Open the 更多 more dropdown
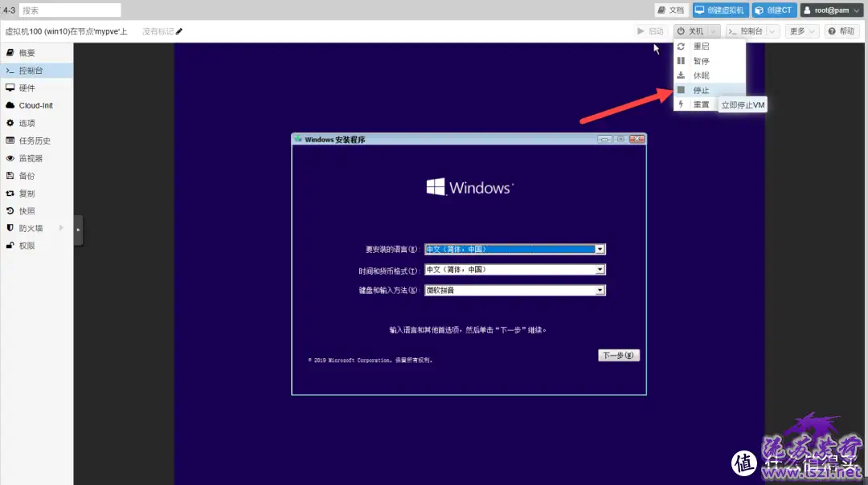The width and height of the screenshot is (868, 485). (x=801, y=31)
